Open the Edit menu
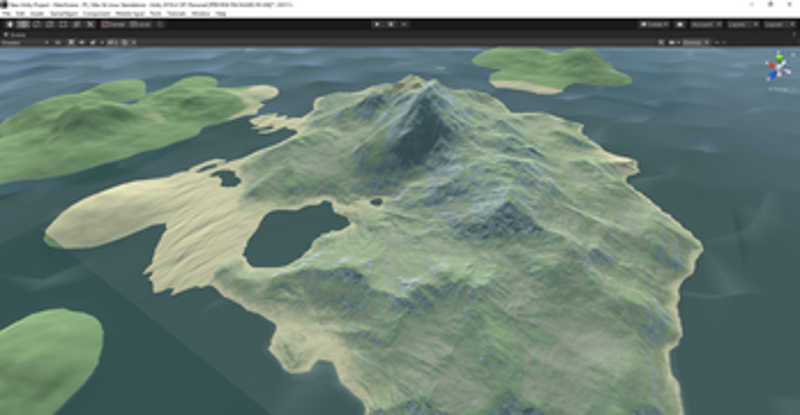Viewport: 800px width, 415px height. click(x=21, y=14)
